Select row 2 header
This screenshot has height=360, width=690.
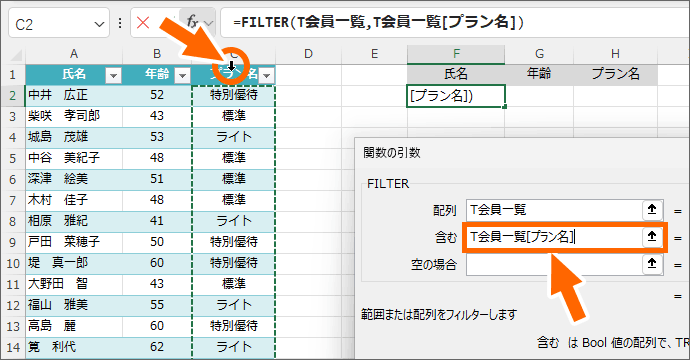[12, 95]
